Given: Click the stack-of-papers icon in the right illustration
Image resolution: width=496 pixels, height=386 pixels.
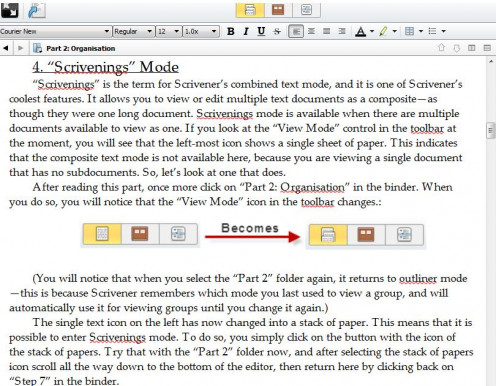Looking at the screenshot, I should coord(328,235).
